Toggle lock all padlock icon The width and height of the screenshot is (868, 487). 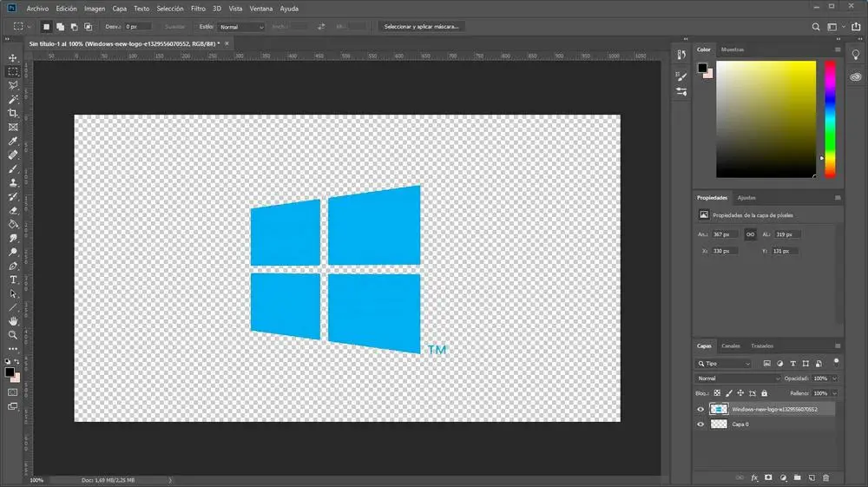[764, 393]
